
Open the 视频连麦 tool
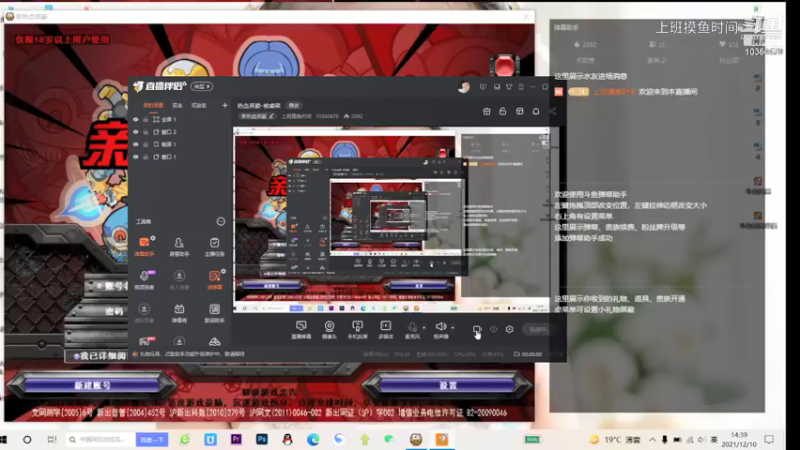click(144, 280)
